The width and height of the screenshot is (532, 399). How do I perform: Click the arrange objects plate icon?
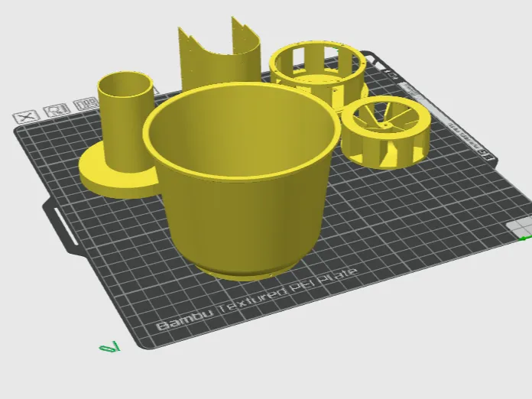87,103
